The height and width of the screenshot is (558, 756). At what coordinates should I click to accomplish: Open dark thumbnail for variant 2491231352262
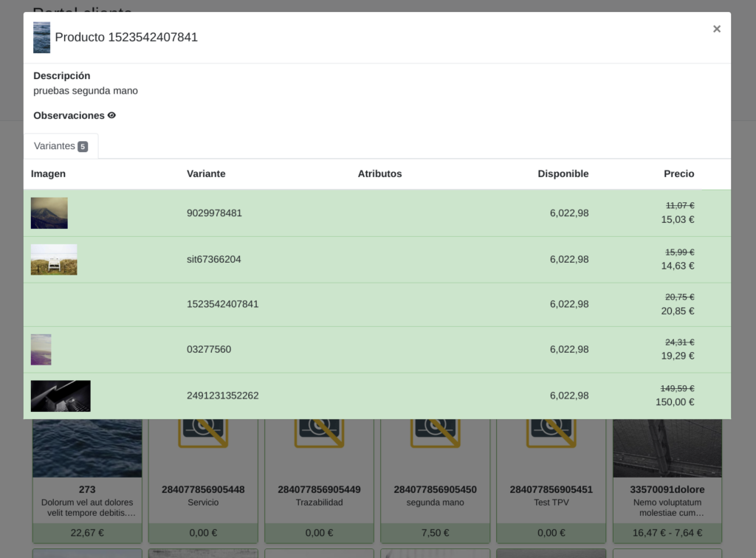click(x=61, y=396)
